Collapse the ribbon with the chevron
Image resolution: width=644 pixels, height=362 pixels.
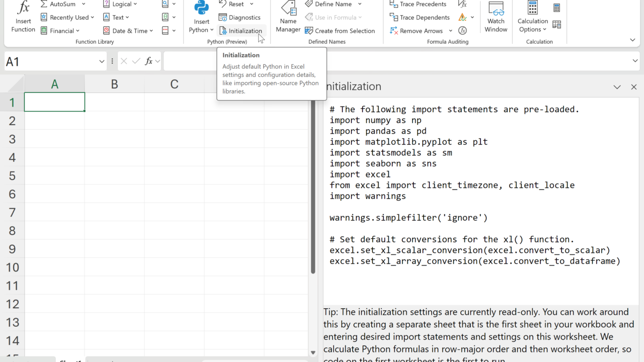pyautogui.click(x=632, y=40)
